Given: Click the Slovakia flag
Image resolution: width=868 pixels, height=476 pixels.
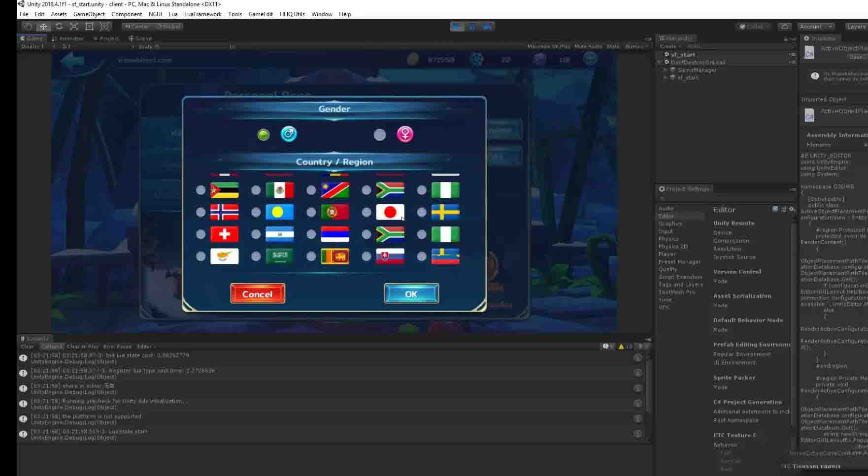Looking at the screenshot, I should [x=390, y=256].
